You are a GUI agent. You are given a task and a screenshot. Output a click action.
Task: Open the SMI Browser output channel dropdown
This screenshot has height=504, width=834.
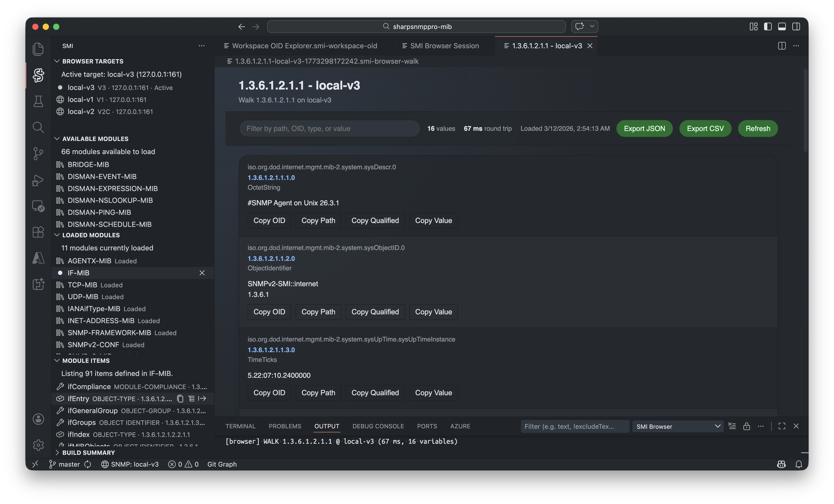click(678, 426)
